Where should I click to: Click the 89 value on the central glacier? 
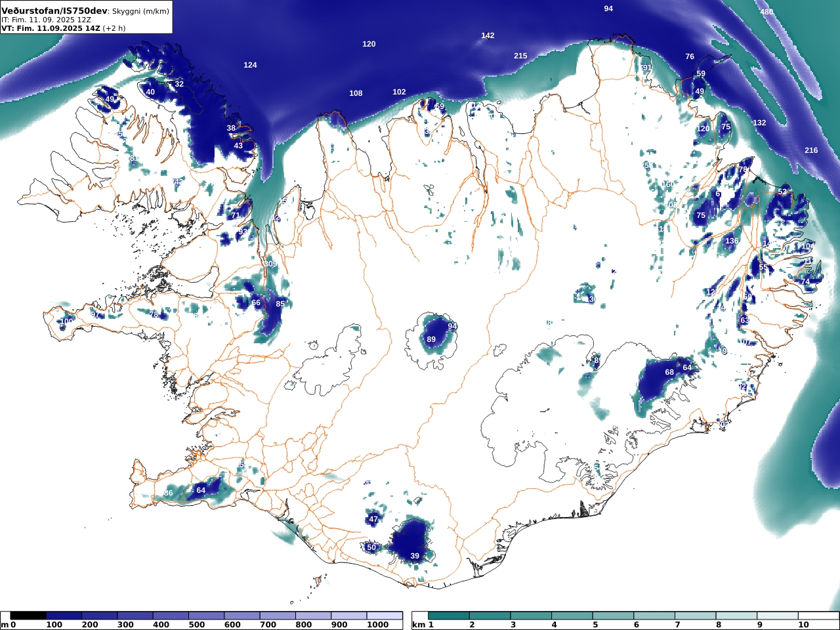[431, 339]
